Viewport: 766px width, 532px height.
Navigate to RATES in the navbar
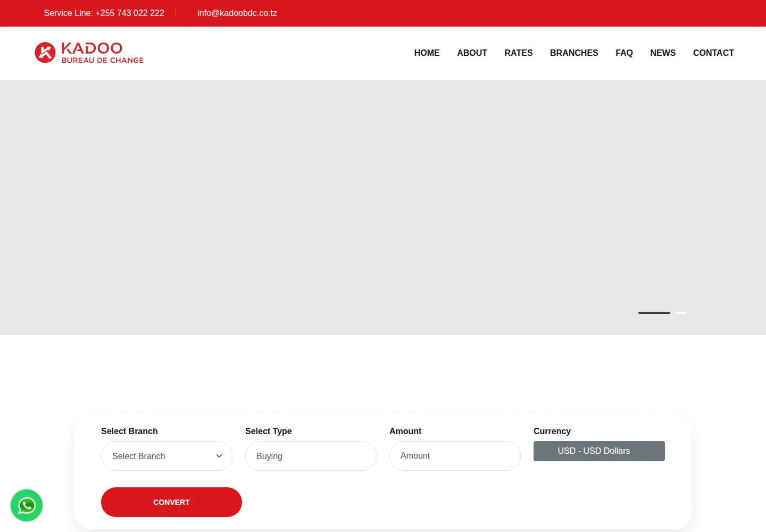point(519,53)
